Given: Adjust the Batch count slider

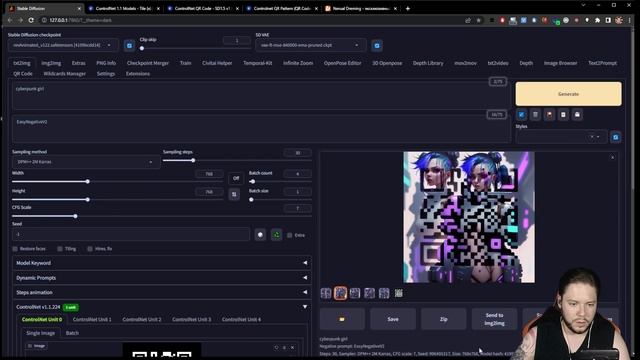Looking at the screenshot, I should [x=280, y=181].
